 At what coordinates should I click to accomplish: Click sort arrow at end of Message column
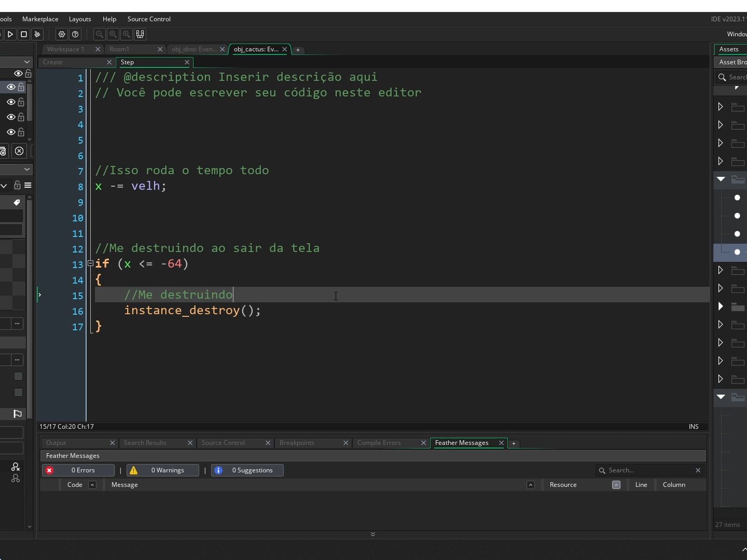click(x=530, y=485)
